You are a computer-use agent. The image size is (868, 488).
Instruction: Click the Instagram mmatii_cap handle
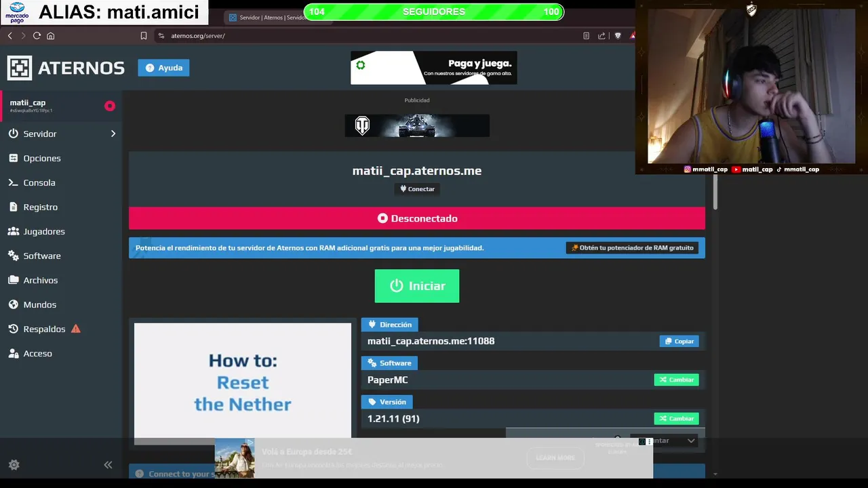(705, 169)
